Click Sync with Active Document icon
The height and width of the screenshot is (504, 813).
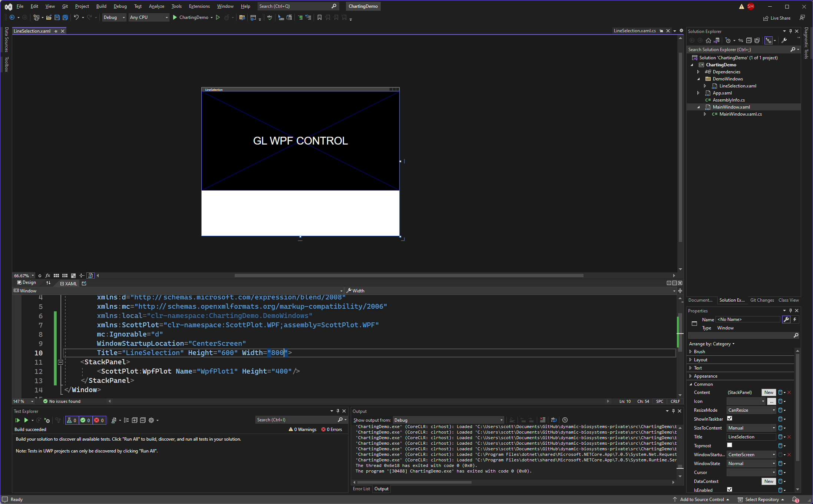coord(740,40)
